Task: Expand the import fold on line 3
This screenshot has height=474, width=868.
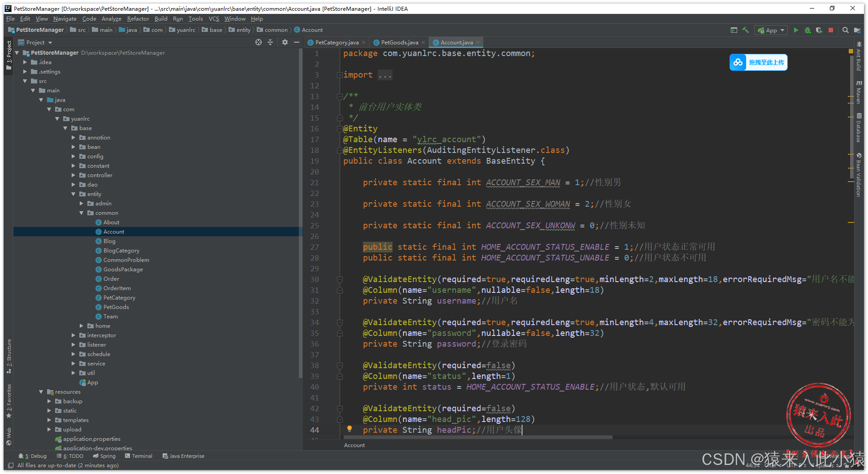Action: coord(340,75)
